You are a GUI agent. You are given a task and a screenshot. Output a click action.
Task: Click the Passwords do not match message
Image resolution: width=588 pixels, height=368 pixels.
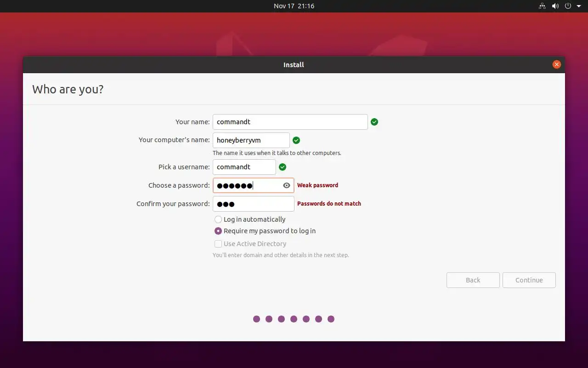(x=329, y=204)
